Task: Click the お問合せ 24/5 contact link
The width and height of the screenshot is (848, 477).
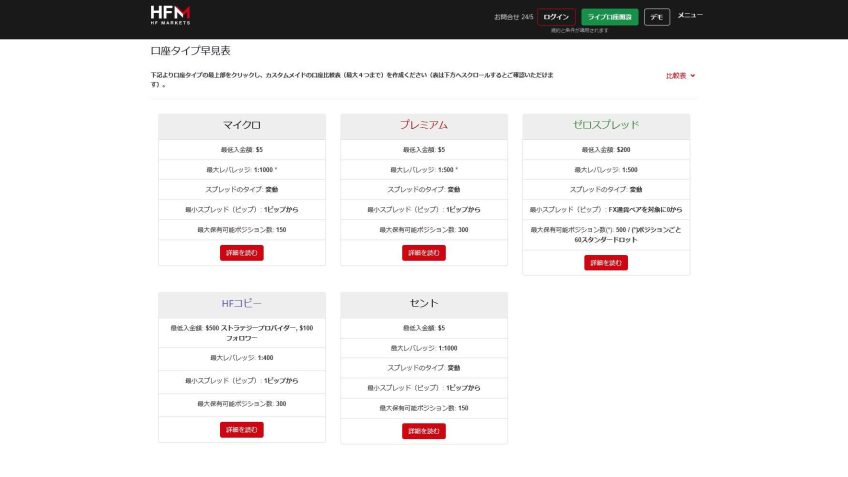Action: coord(513,17)
